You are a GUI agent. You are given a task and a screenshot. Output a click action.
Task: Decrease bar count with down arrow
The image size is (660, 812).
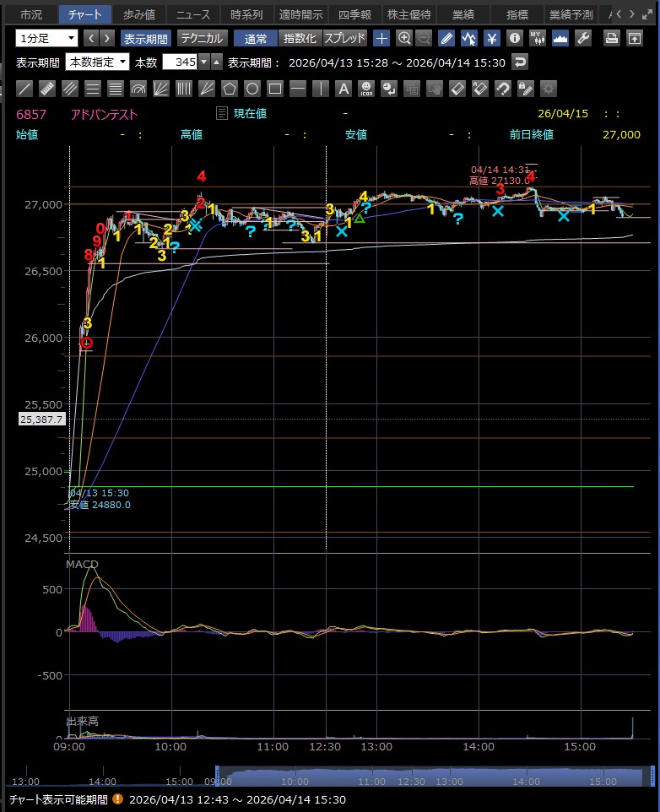point(216,65)
